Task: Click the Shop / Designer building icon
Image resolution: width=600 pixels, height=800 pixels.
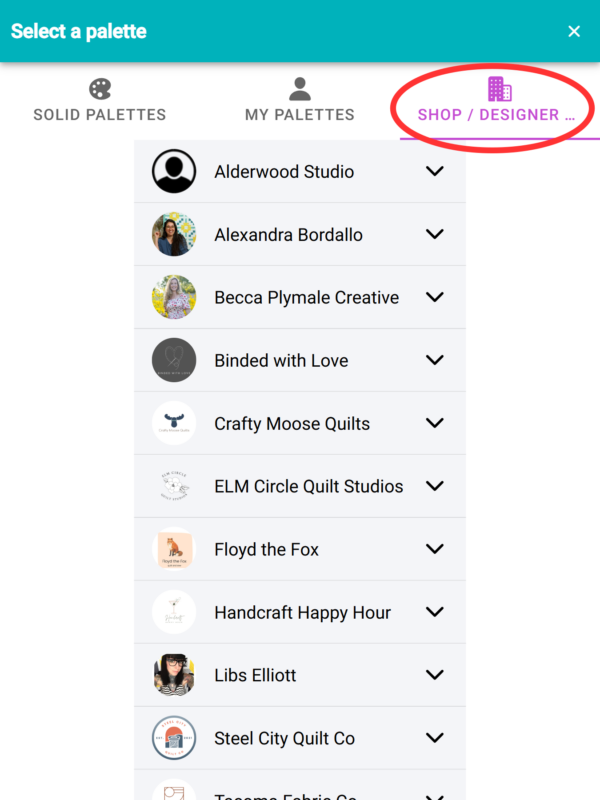Action: click(500, 89)
